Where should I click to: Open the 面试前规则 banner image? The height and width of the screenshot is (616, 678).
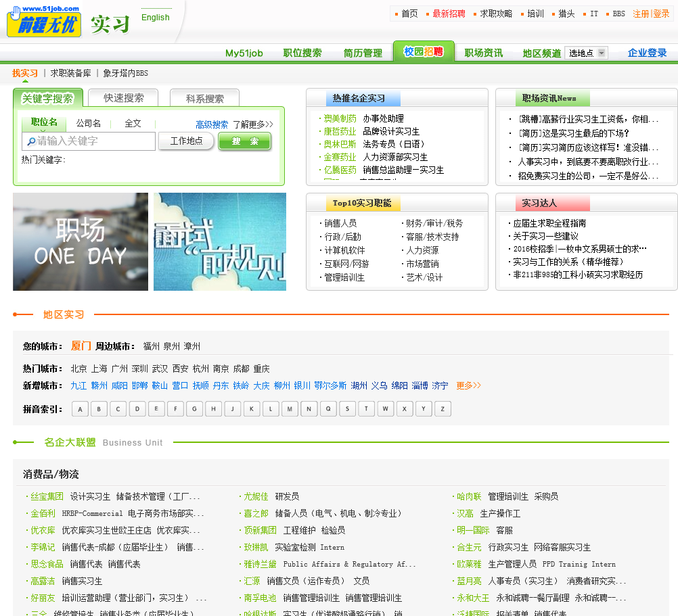(x=220, y=242)
